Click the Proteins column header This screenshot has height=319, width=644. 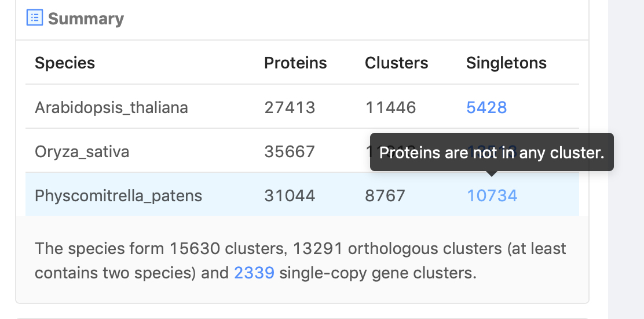[x=295, y=63]
